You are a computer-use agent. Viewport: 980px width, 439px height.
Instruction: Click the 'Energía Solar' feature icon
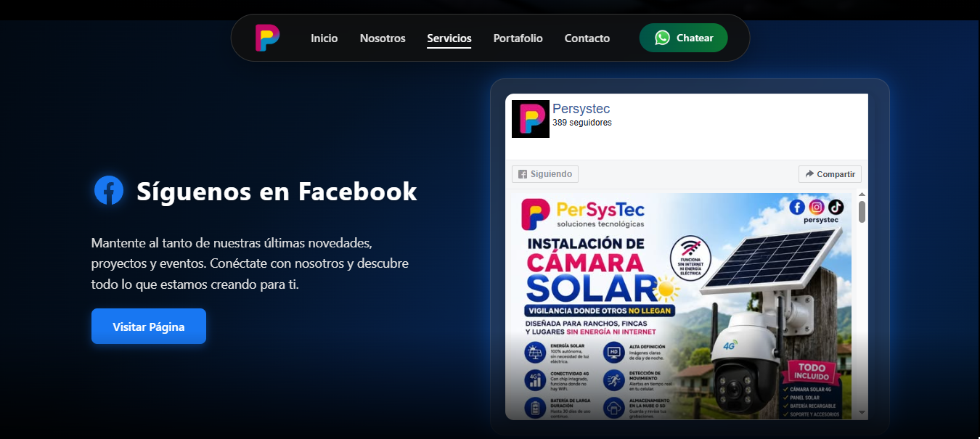(x=535, y=352)
